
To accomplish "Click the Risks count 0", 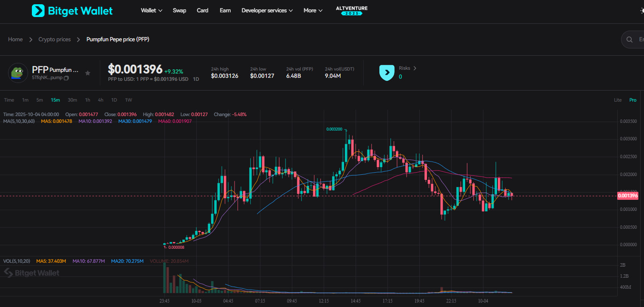I will [x=400, y=77].
